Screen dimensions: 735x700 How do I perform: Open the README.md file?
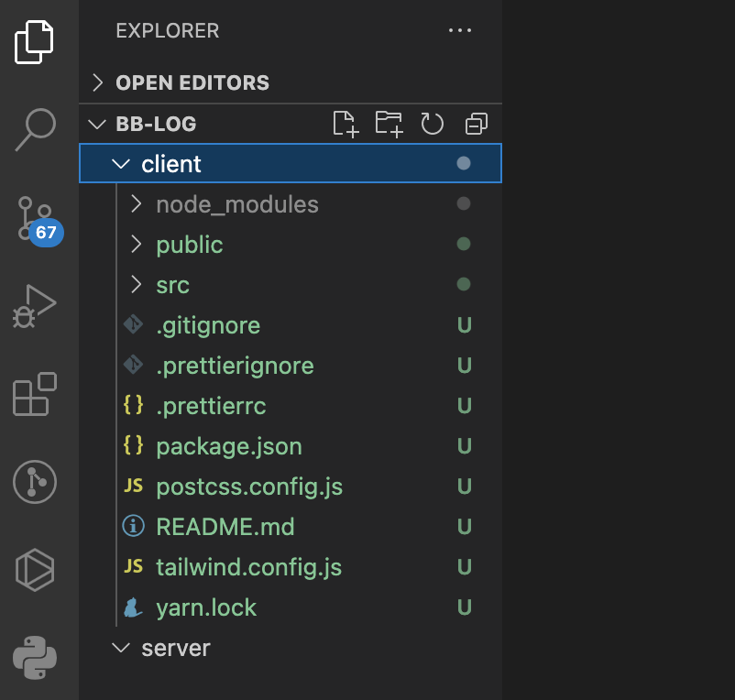point(225,527)
